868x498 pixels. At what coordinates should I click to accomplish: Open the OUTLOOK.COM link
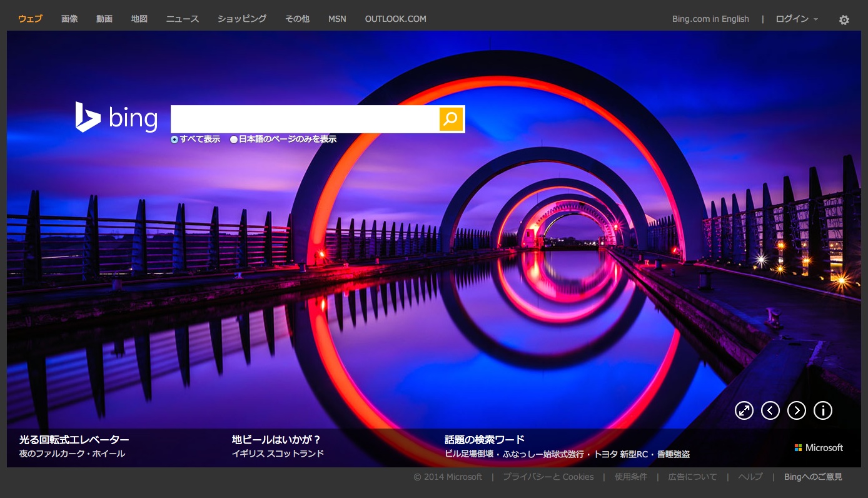[x=395, y=19]
